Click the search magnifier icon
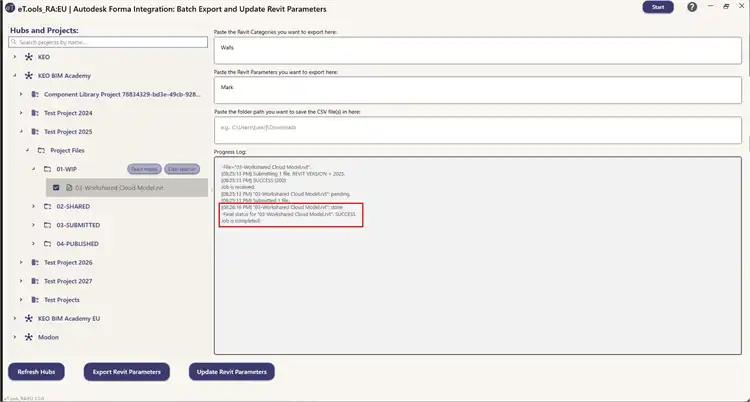Viewport: 750px width, 402px height. tap(14, 42)
